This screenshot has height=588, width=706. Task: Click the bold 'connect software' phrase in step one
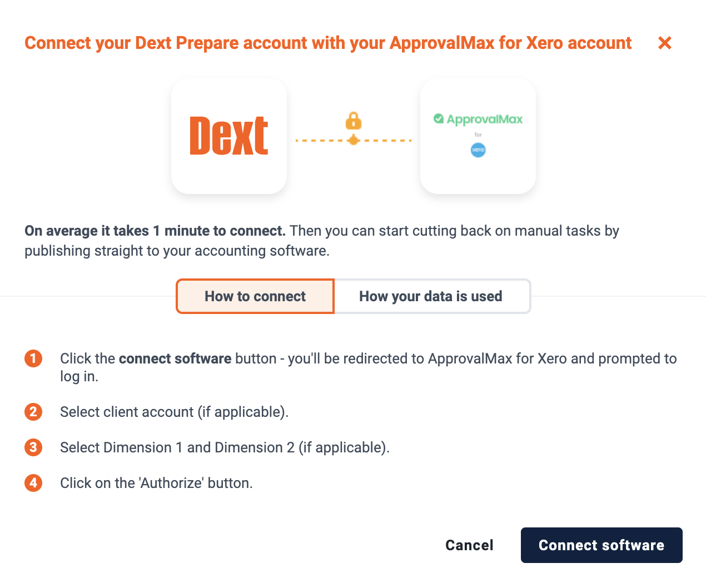175,358
